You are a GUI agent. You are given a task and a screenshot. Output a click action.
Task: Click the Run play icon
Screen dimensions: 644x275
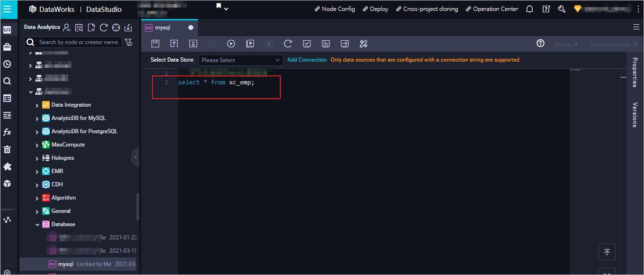[x=231, y=44]
